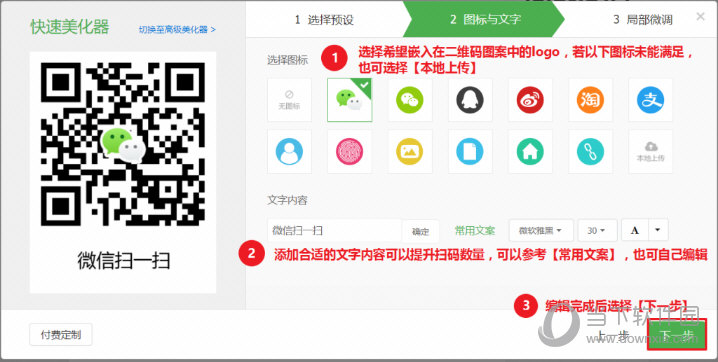Choose the green home icon

coord(530,151)
